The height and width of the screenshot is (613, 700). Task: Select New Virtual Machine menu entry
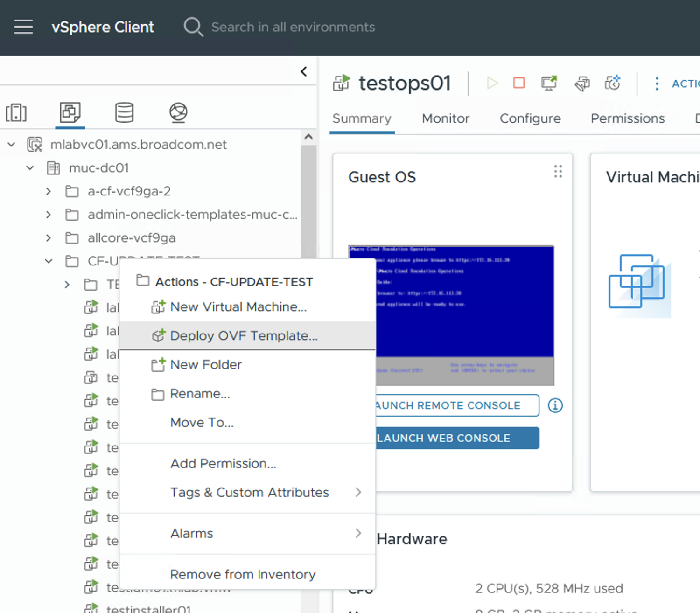tap(238, 307)
